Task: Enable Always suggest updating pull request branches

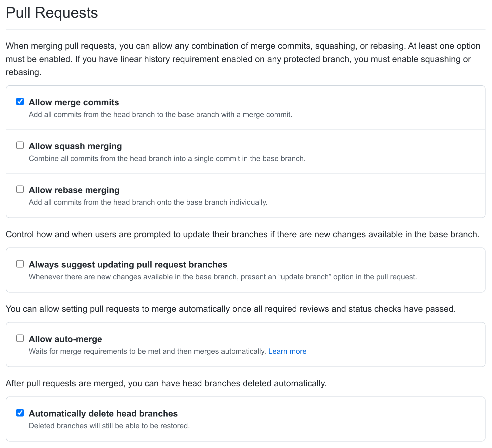Action: 20,264
